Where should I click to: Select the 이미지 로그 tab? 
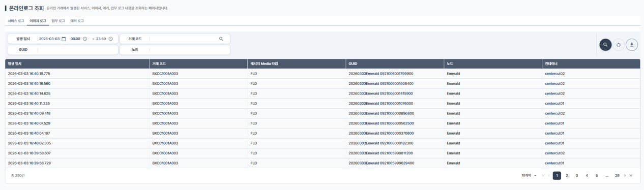[x=38, y=21]
